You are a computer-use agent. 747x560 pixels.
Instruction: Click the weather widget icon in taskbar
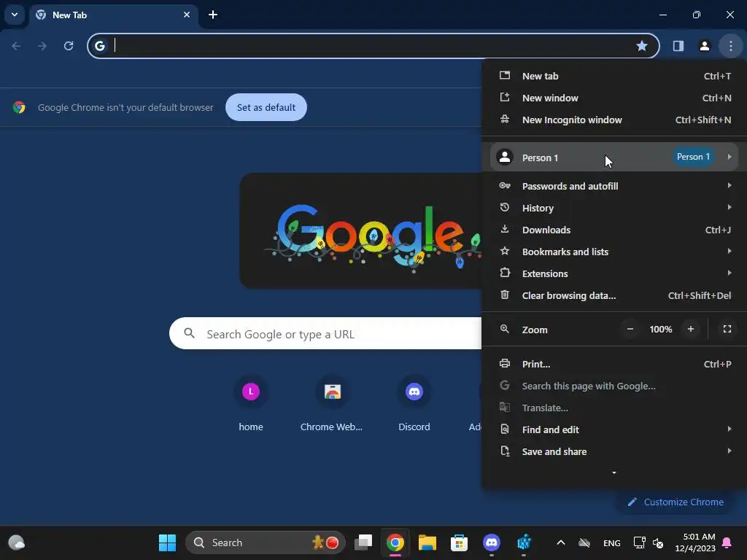[16, 542]
